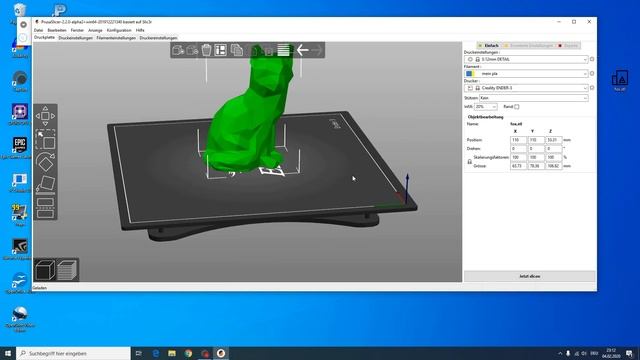Screen dimensions: 640x360
Task: Click the Windows Start button
Action: click(8, 353)
